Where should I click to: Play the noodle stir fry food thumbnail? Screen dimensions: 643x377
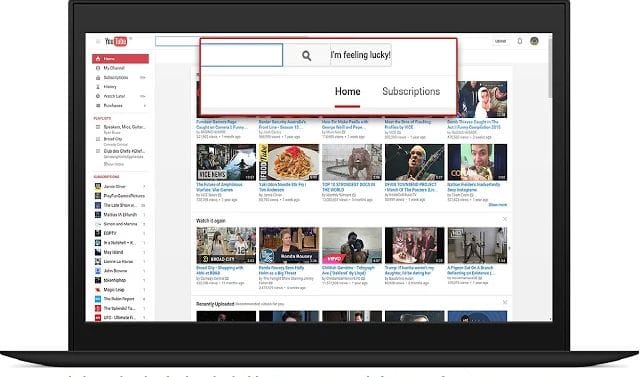(x=289, y=162)
